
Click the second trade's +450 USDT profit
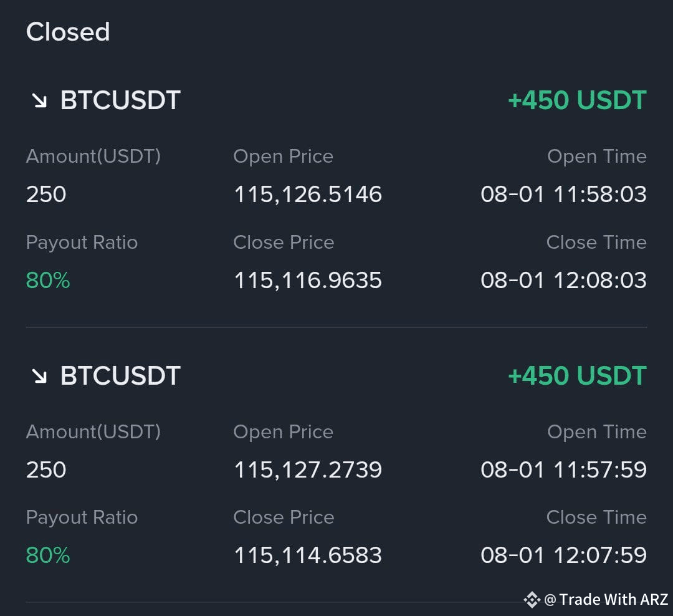(x=577, y=376)
